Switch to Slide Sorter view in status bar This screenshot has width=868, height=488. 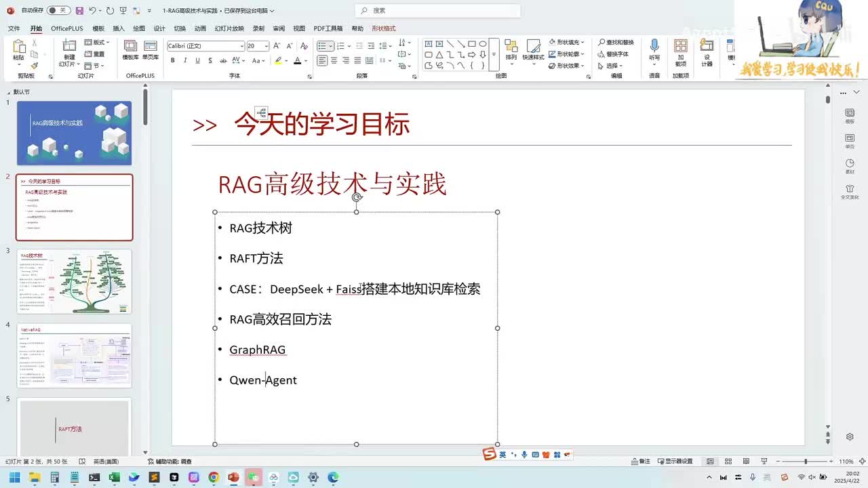click(728, 461)
